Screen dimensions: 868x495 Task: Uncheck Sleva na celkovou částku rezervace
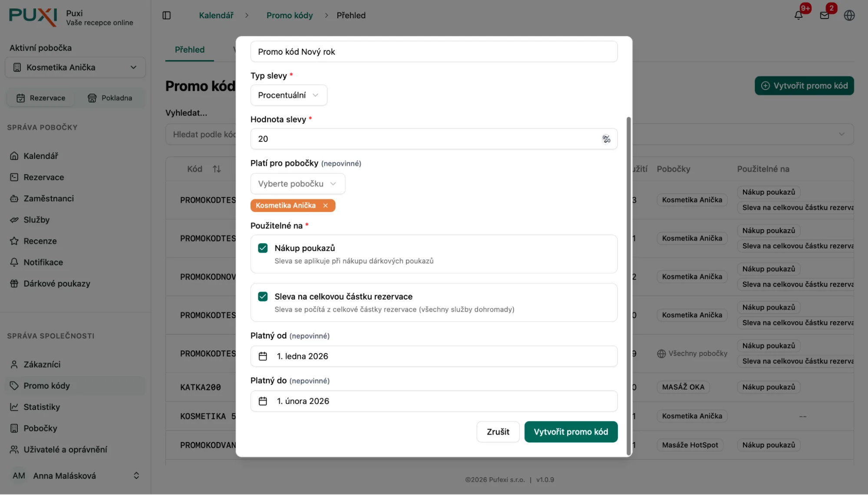click(263, 297)
